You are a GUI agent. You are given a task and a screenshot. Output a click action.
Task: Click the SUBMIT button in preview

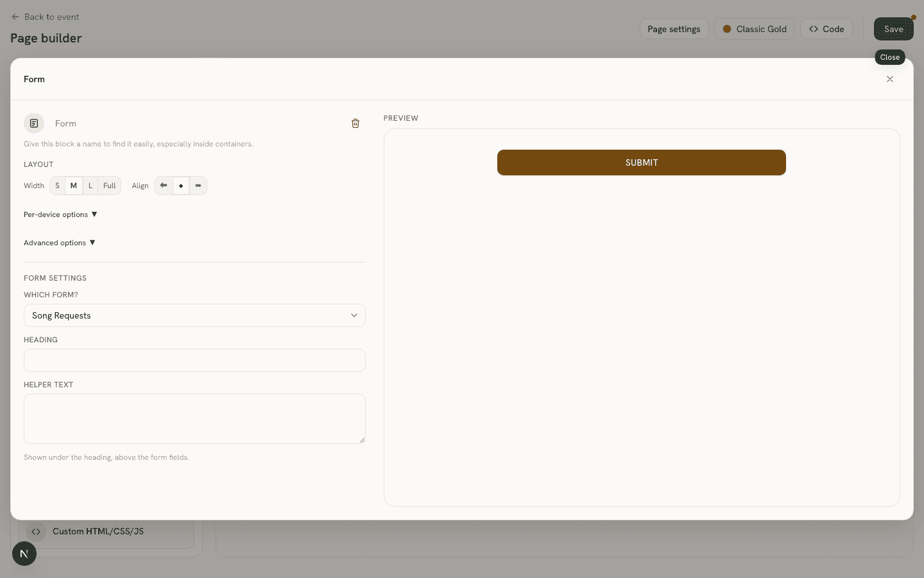[642, 162]
